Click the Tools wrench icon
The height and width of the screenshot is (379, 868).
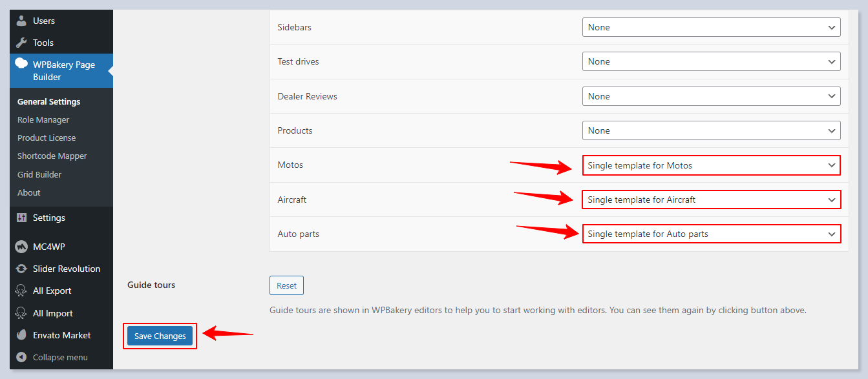pos(21,43)
